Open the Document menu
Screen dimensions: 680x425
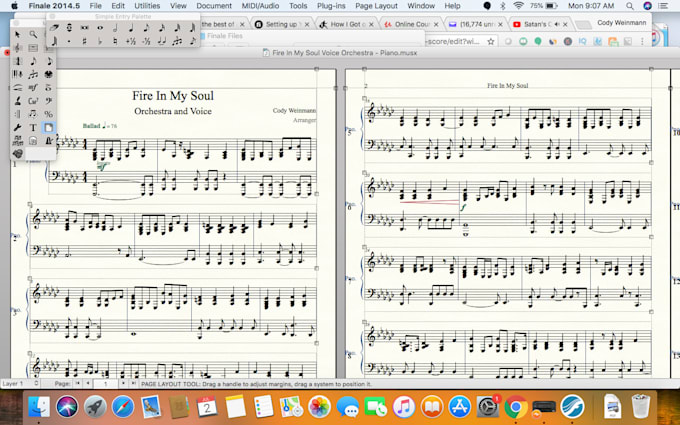(214, 6)
